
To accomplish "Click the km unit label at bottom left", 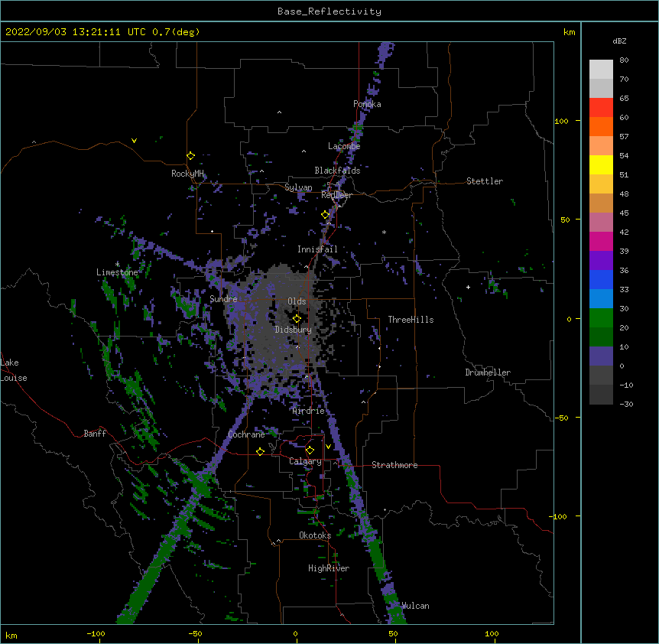I will [11, 636].
